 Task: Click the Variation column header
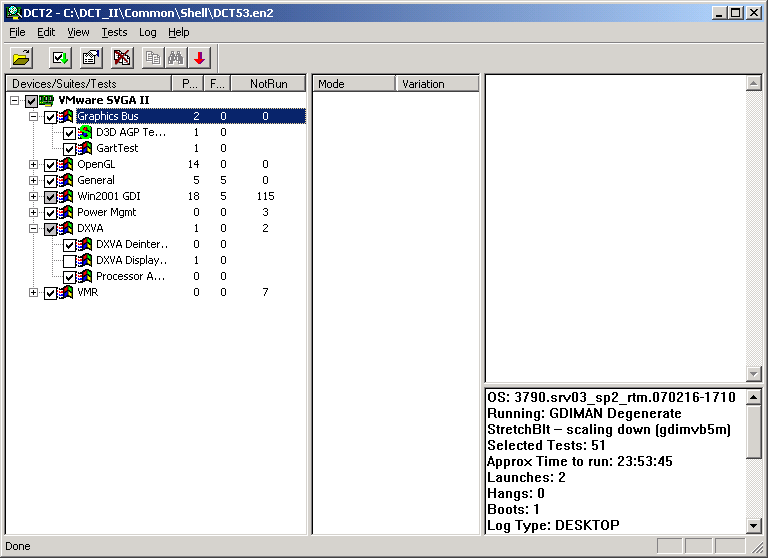point(437,84)
